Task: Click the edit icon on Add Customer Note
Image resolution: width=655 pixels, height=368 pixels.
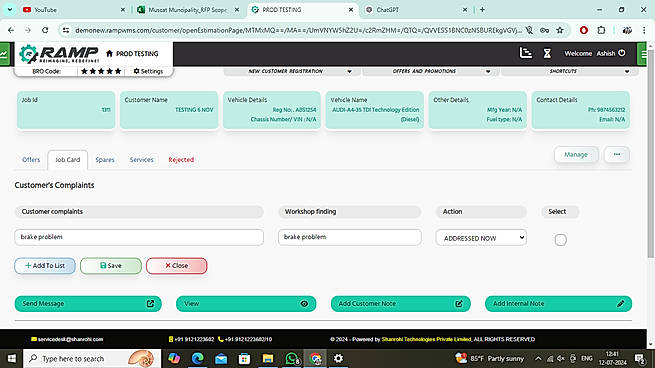Action: pos(459,304)
